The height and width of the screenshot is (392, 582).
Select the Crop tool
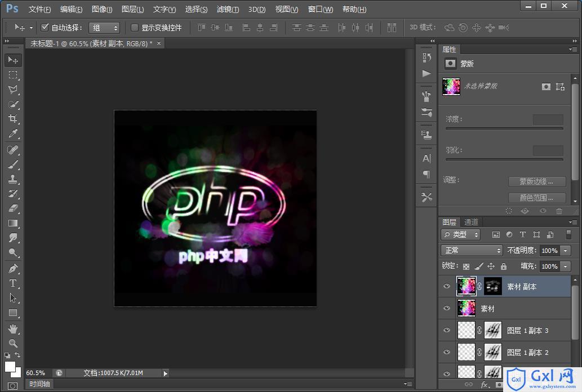point(13,119)
